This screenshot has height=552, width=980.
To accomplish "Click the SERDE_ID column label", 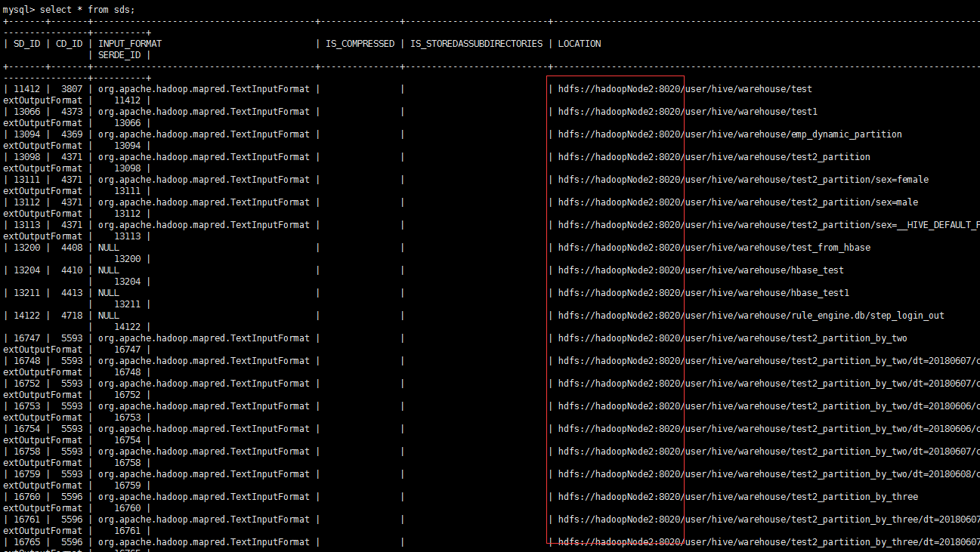I will [119, 54].
